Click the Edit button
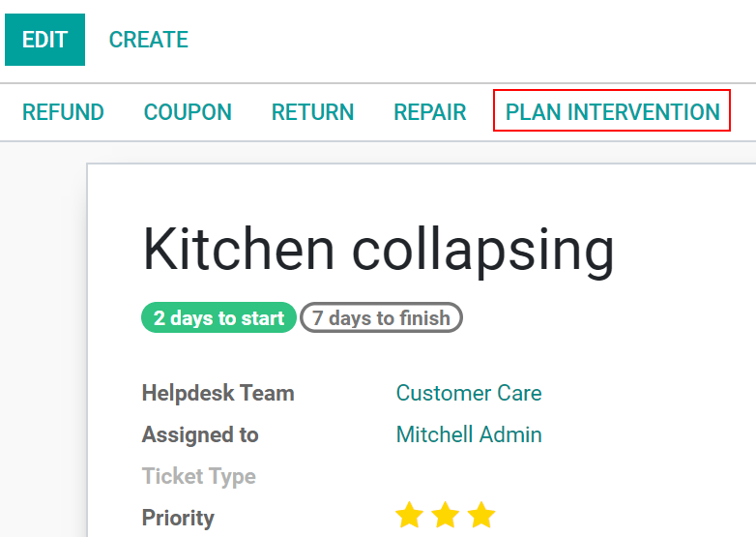756x537 pixels. pyautogui.click(x=44, y=40)
